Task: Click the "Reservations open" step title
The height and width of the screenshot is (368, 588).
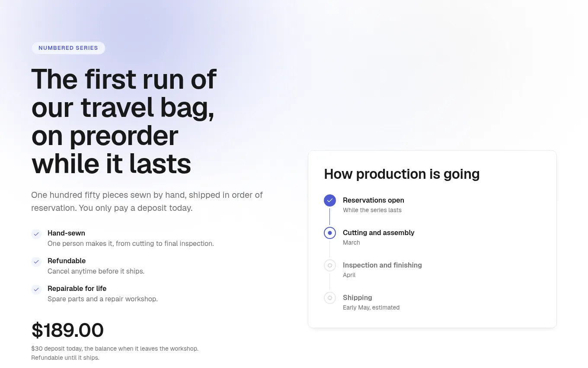Action: pos(374,200)
